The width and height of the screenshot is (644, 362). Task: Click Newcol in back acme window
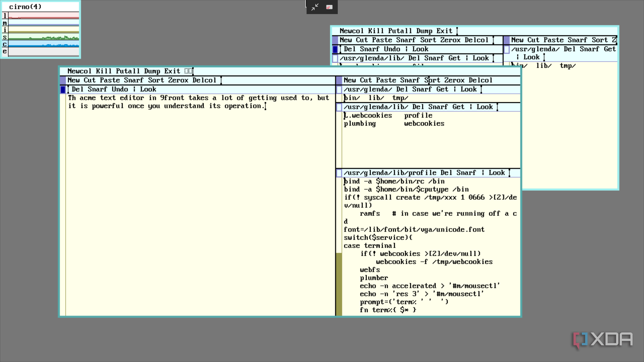[352, 31]
